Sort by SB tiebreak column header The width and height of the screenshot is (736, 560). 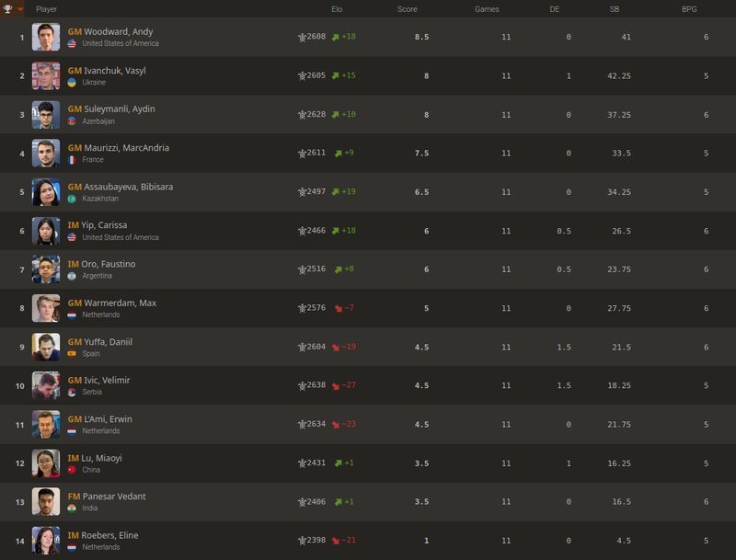[614, 9]
